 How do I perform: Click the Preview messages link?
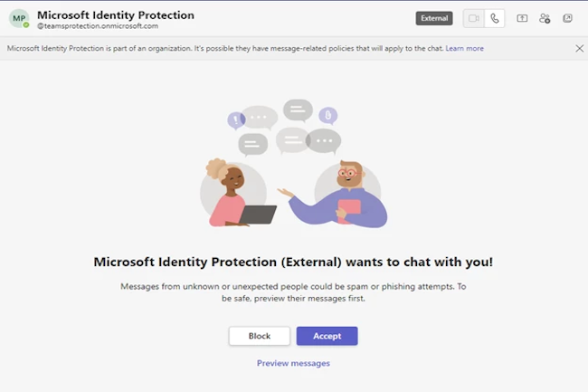click(x=293, y=363)
